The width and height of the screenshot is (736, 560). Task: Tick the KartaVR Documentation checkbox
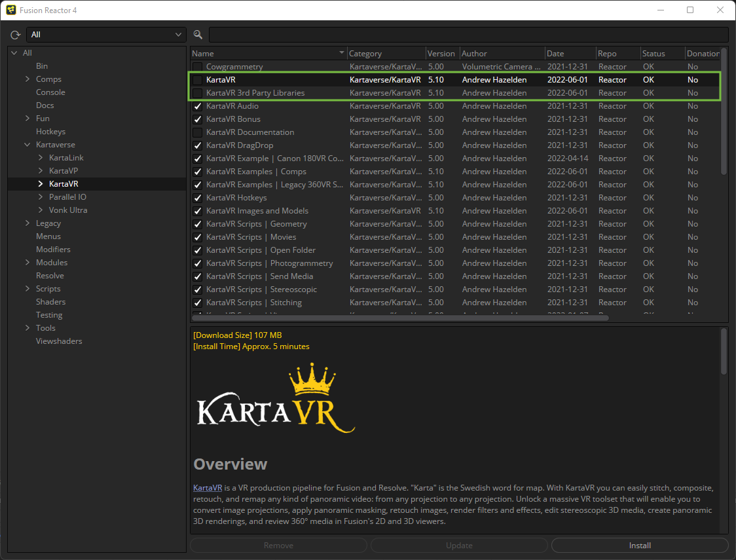pos(198,132)
